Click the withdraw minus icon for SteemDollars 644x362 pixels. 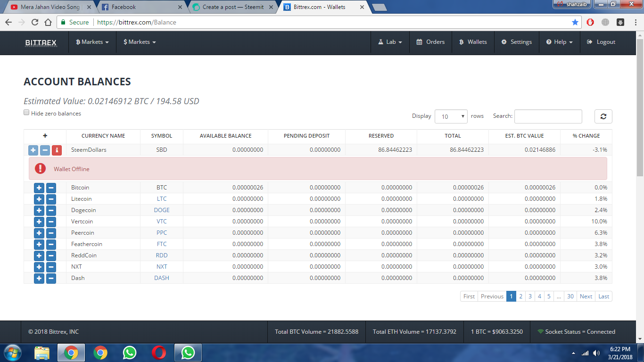45,150
